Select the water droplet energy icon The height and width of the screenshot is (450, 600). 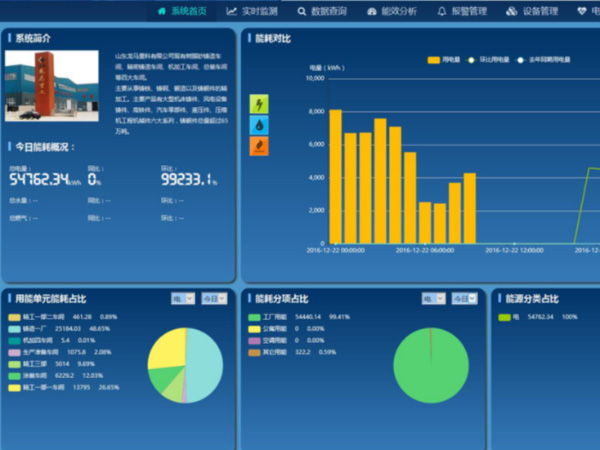tap(258, 125)
